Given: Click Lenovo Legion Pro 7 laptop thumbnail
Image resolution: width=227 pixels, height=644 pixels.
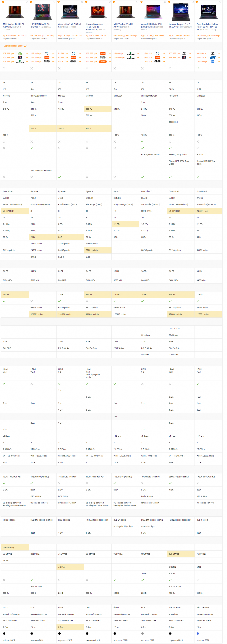Looking at the screenshot, I should point(181,12).
